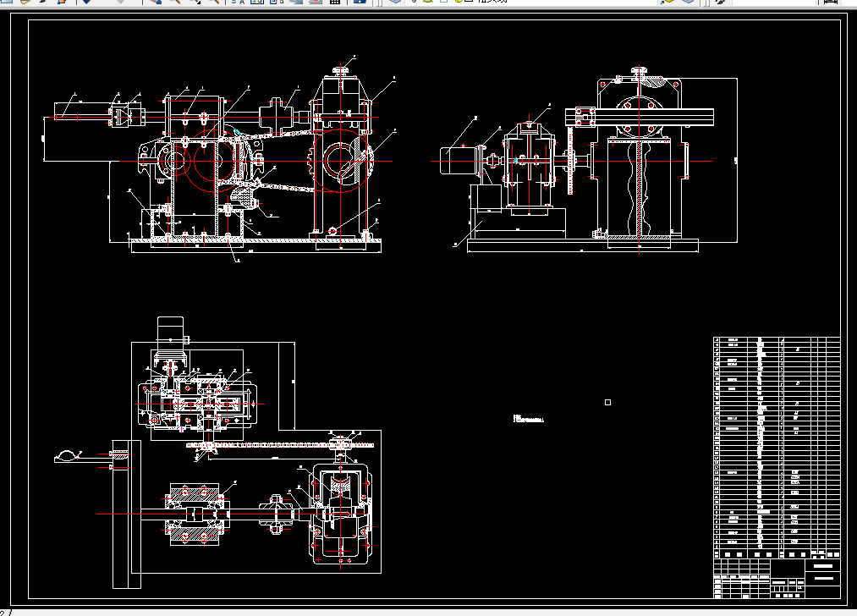857x616 pixels.
Task: Pick the hand crank handle in plan view
Action: [x=68, y=458]
